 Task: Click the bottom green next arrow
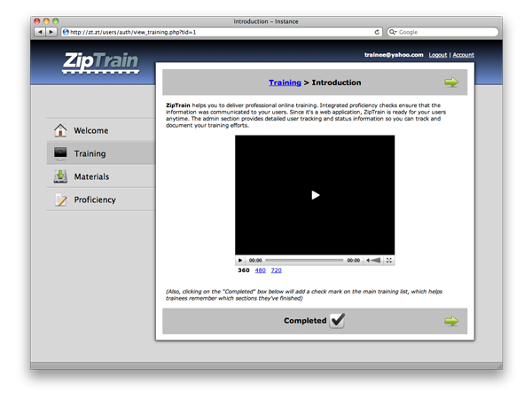click(x=451, y=321)
